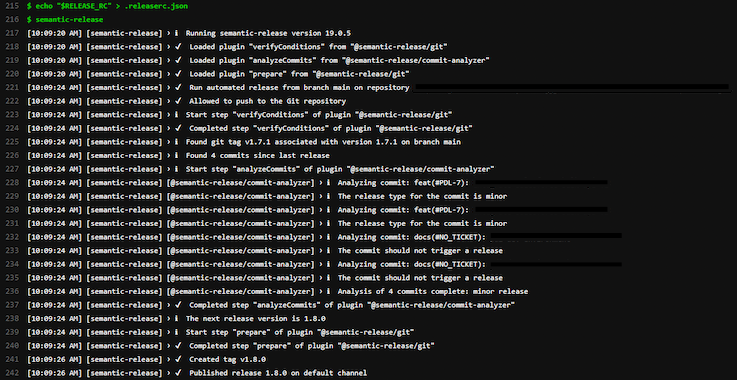Click line number 215 in the log

(13, 6)
